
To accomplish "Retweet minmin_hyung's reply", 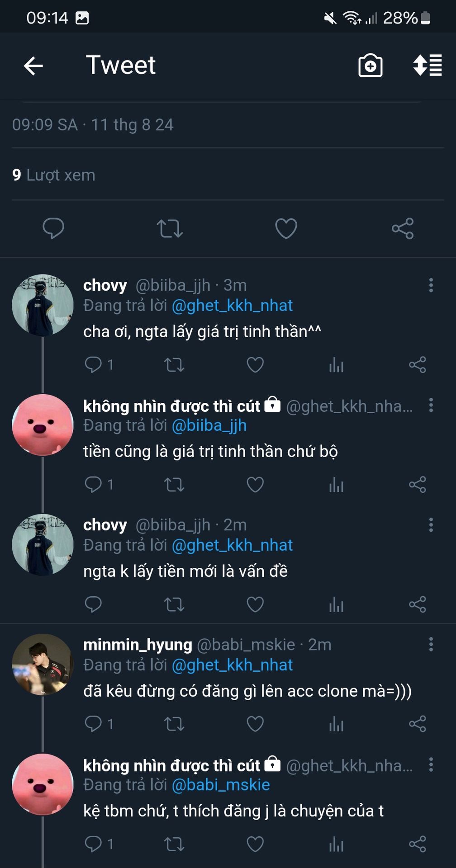I will pyautogui.click(x=174, y=724).
